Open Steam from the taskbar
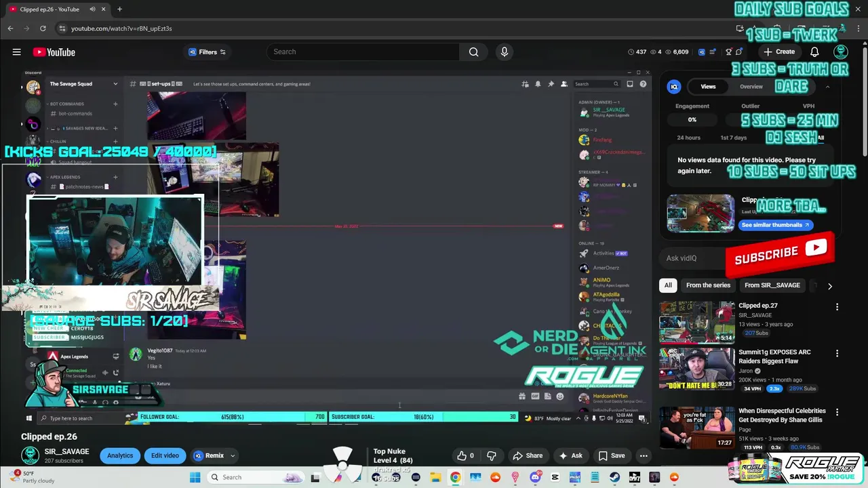868x488 pixels. pyautogui.click(x=614, y=477)
